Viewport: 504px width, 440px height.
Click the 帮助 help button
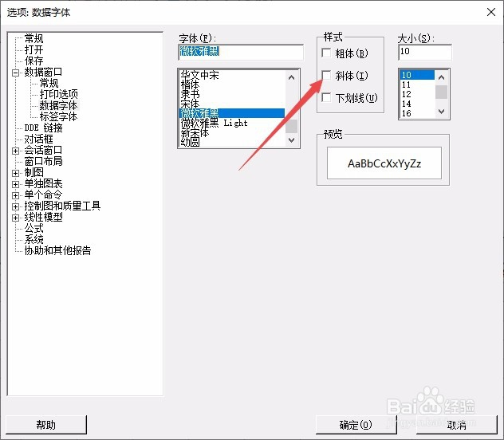pyautogui.click(x=46, y=425)
